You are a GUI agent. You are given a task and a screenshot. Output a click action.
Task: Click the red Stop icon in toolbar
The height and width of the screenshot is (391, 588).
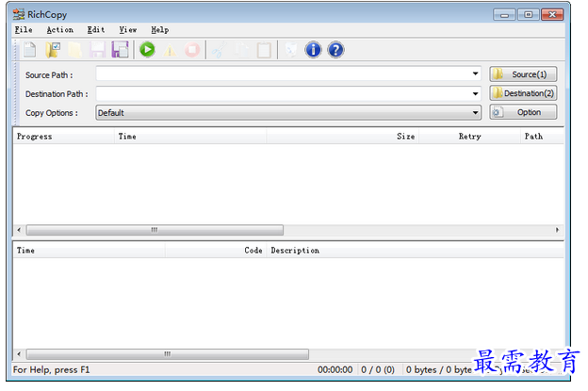click(x=192, y=50)
